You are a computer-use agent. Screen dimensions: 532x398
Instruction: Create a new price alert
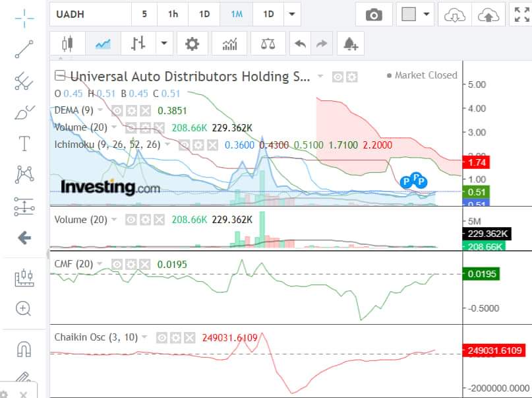pyautogui.click(x=351, y=44)
